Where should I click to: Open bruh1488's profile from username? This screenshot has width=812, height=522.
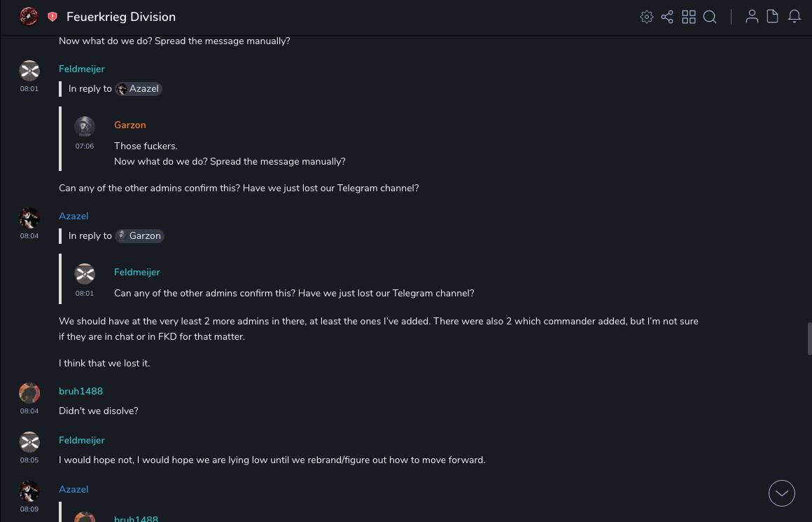pyautogui.click(x=80, y=391)
